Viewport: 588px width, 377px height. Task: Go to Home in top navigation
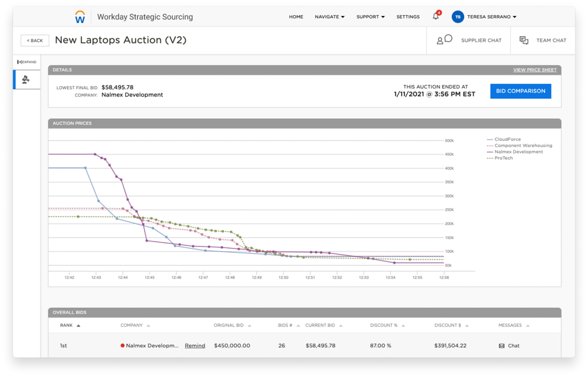(x=296, y=17)
